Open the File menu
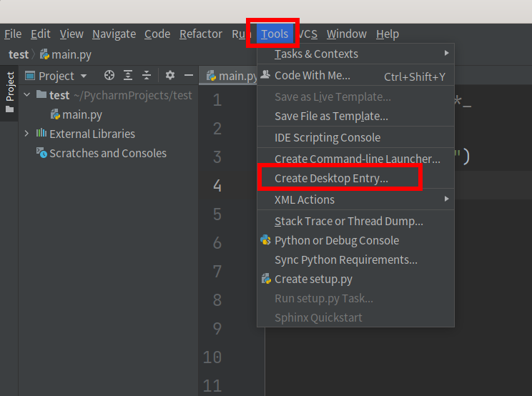Image resolution: width=532 pixels, height=396 pixels. (13, 34)
